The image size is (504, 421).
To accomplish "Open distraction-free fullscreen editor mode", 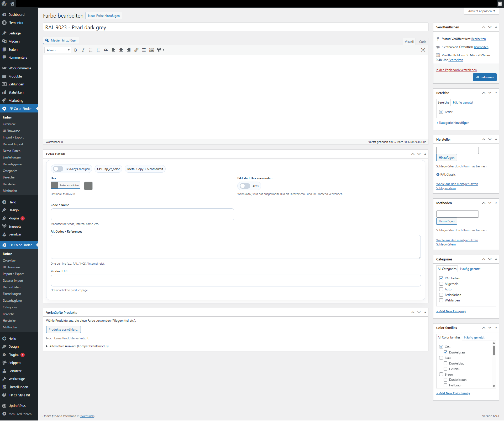I will (x=423, y=50).
